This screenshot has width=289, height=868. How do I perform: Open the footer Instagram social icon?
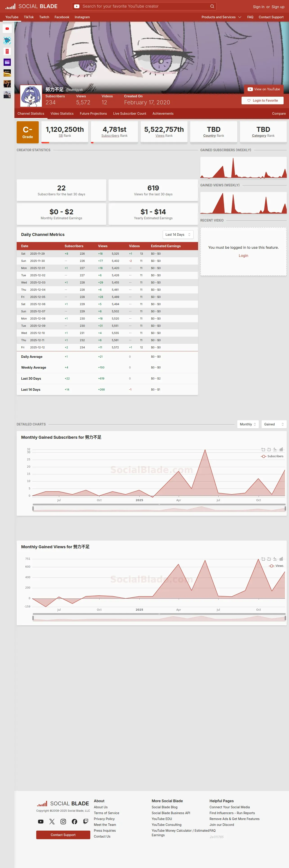[x=63, y=822]
